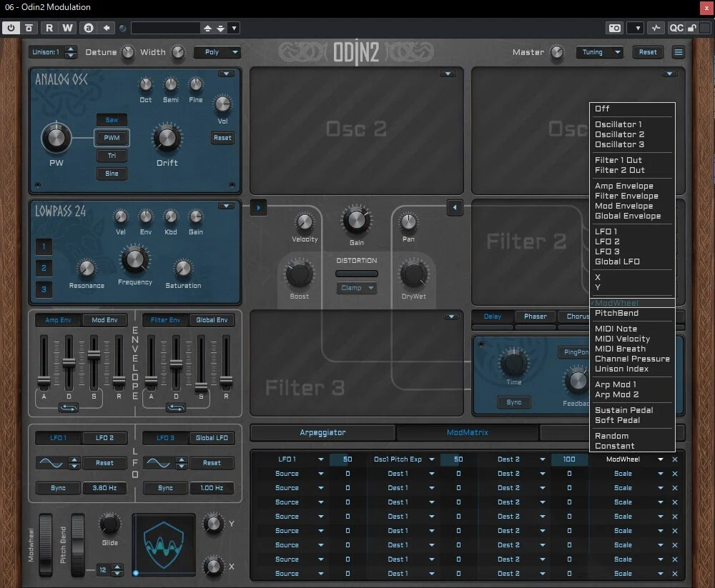Toggle delay Sync button

[x=514, y=402]
